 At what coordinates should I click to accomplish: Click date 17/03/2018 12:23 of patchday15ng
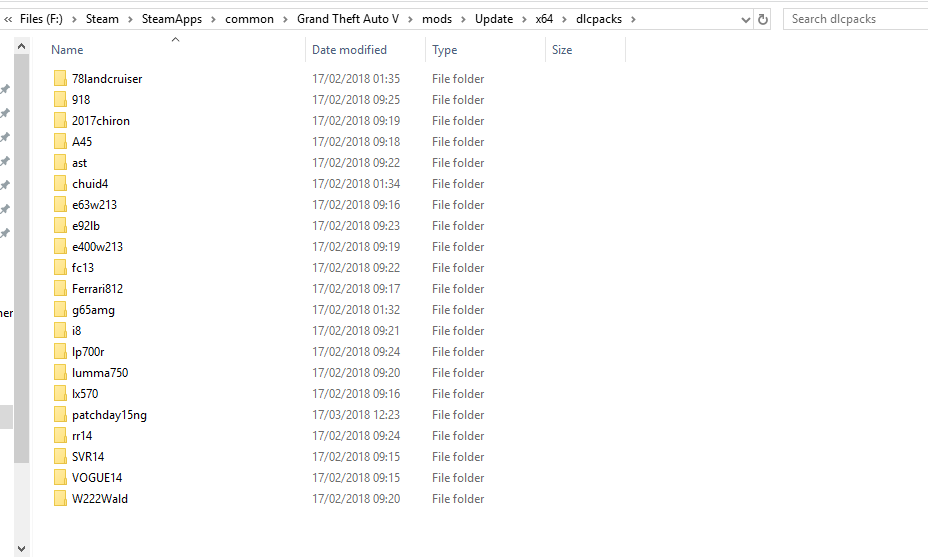356,415
